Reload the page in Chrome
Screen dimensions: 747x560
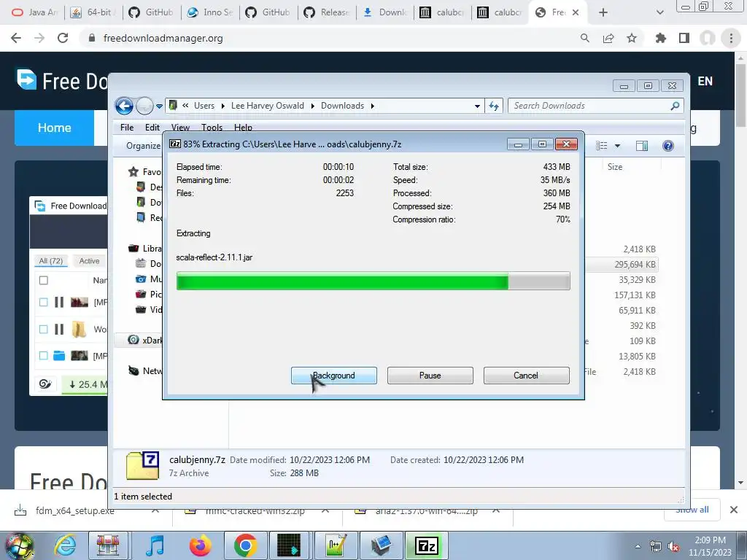coord(63,38)
